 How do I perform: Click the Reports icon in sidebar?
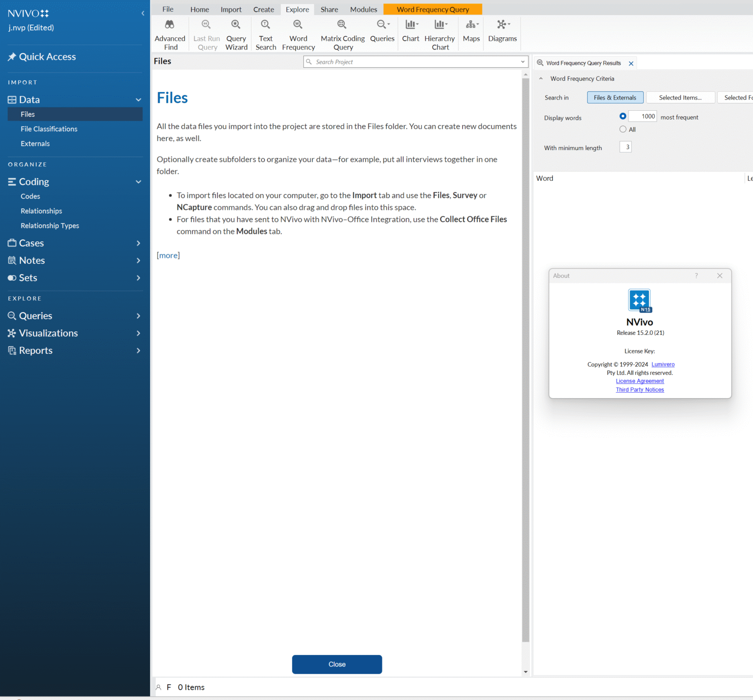tap(12, 350)
